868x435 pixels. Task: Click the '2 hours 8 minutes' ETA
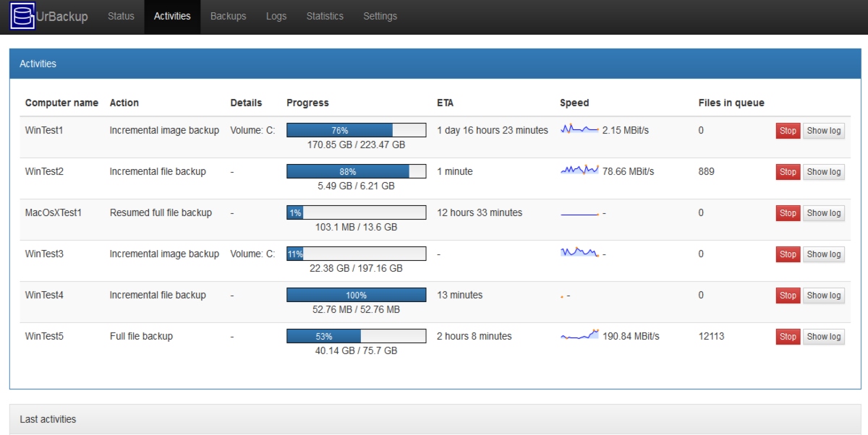(x=474, y=336)
